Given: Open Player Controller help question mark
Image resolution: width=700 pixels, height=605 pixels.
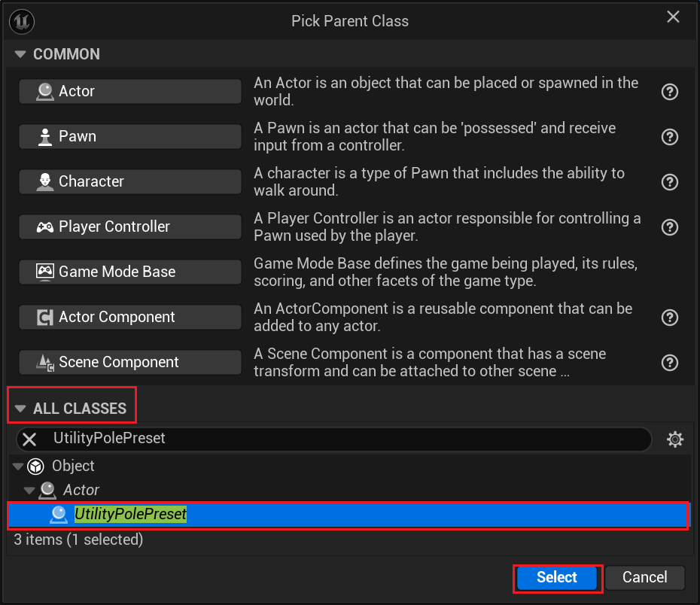Looking at the screenshot, I should (670, 227).
